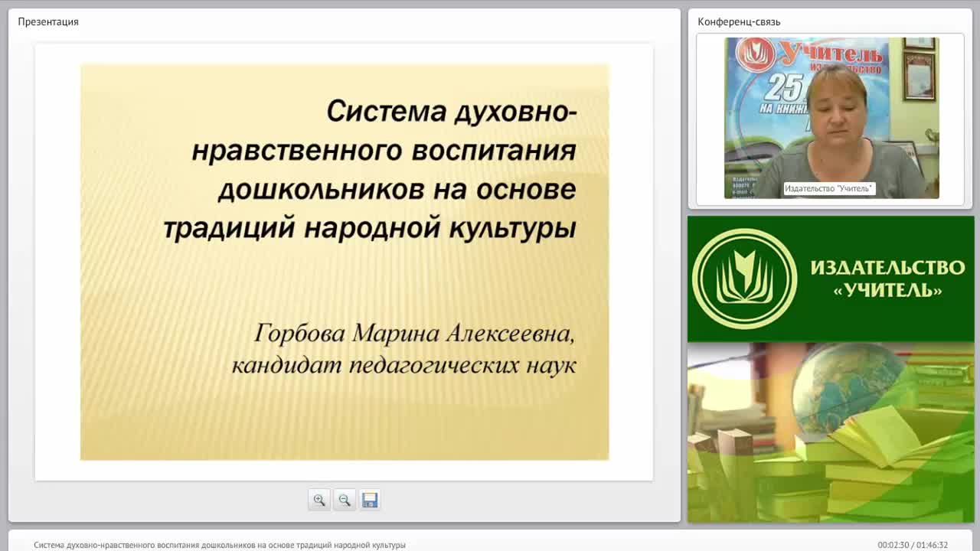Screen dimensions: 980x551
Task: Click the publisher logo emblem in green banner
Action: pos(744,279)
